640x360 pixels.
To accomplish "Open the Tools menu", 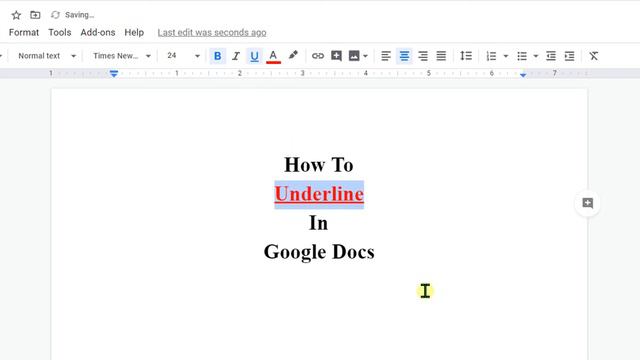I will pos(60,32).
